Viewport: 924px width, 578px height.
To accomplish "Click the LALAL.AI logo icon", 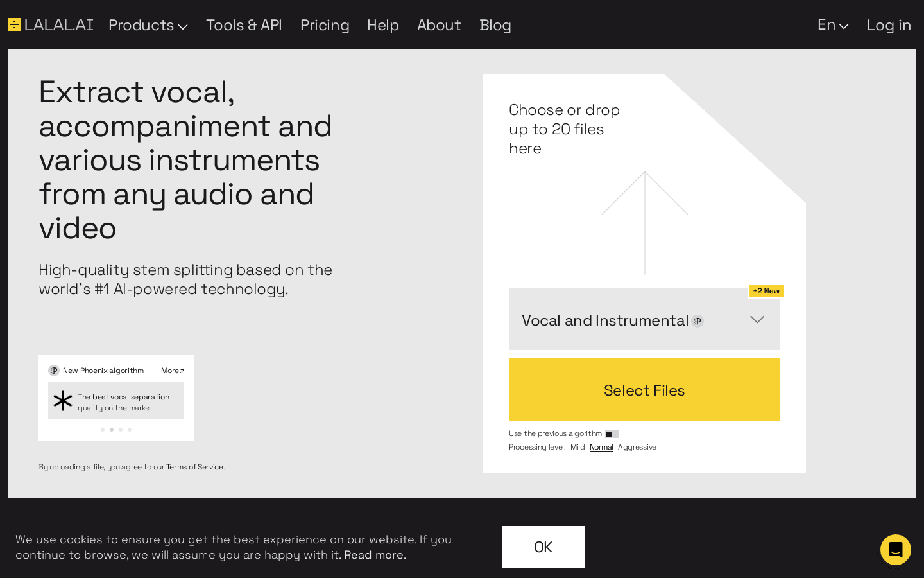I will coord(14,24).
